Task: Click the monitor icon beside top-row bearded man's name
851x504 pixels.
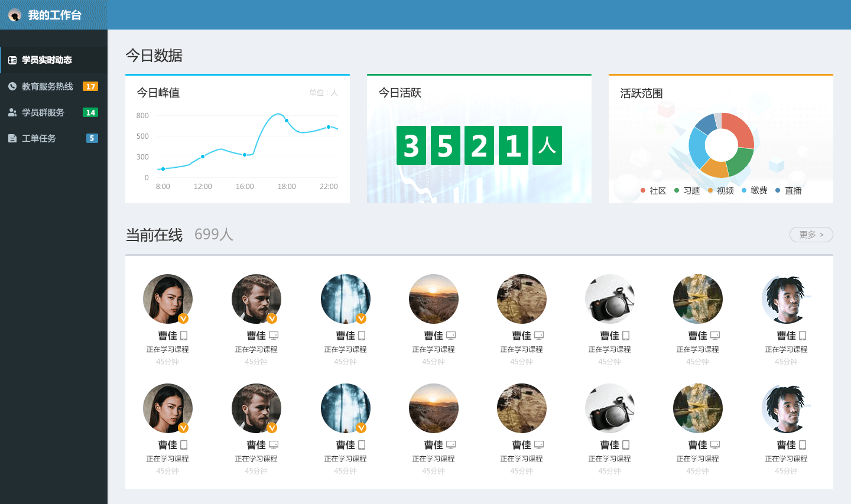Action: [x=273, y=336]
